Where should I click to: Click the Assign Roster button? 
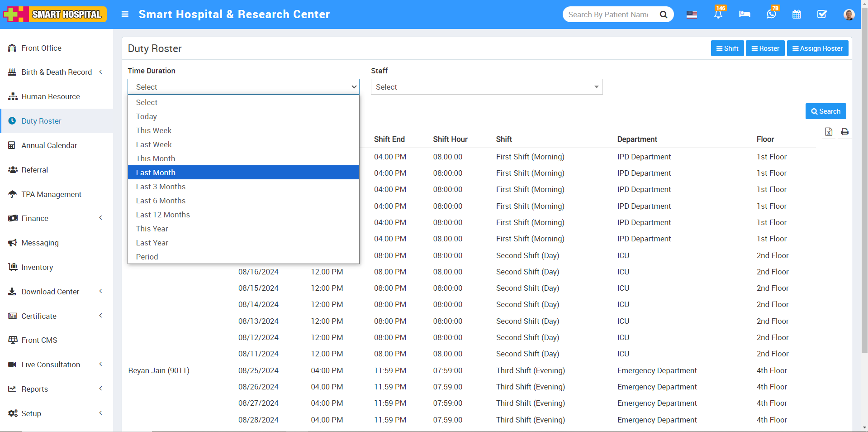817,48
